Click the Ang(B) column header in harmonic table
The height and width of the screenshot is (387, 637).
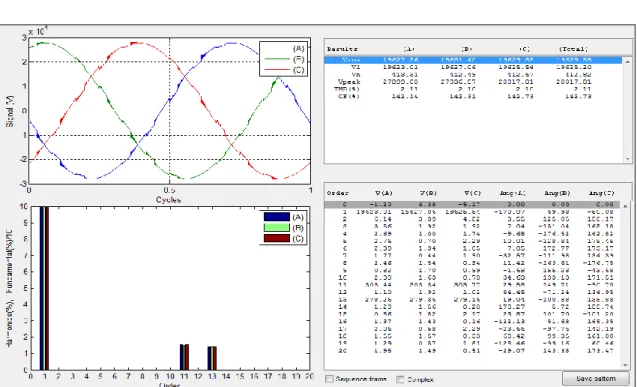(x=557, y=193)
